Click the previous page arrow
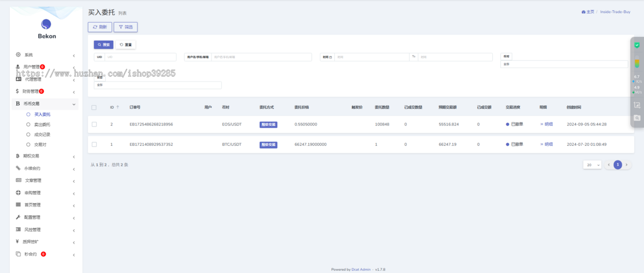Viewport: 644px width, 273px height. coord(609,165)
